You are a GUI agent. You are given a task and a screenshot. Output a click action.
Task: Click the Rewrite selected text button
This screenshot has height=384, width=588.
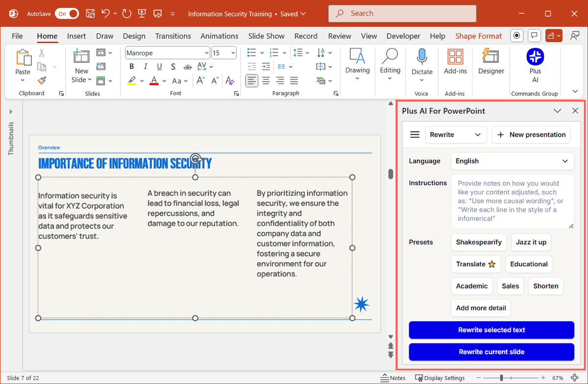pyautogui.click(x=491, y=330)
